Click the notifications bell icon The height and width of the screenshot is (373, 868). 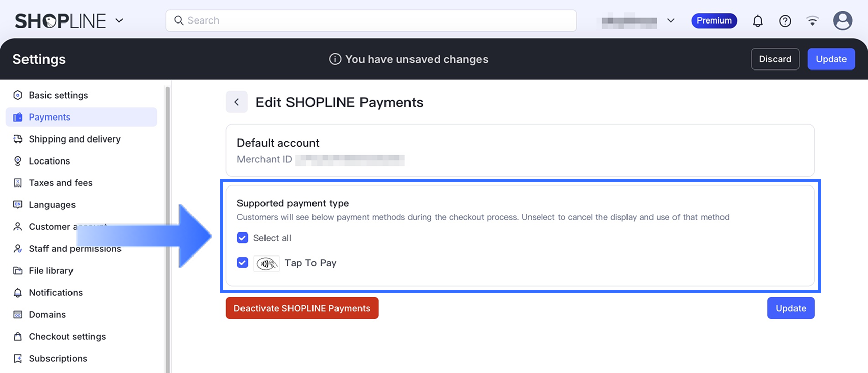[758, 21]
